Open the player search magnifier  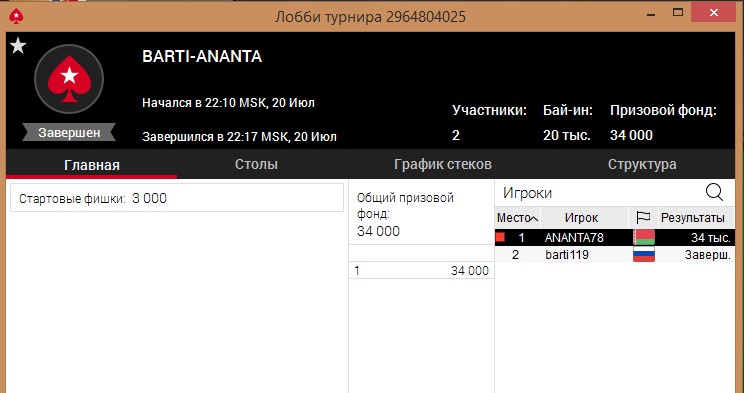click(x=714, y=192)
